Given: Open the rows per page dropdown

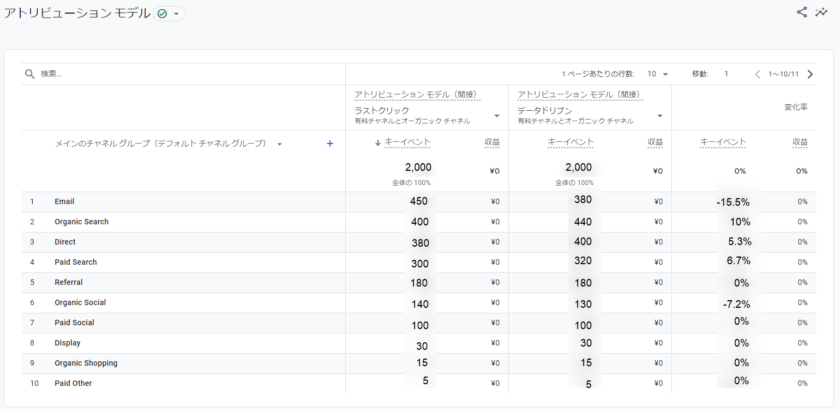Looking at the screenshot, I should tap(658, 74).
